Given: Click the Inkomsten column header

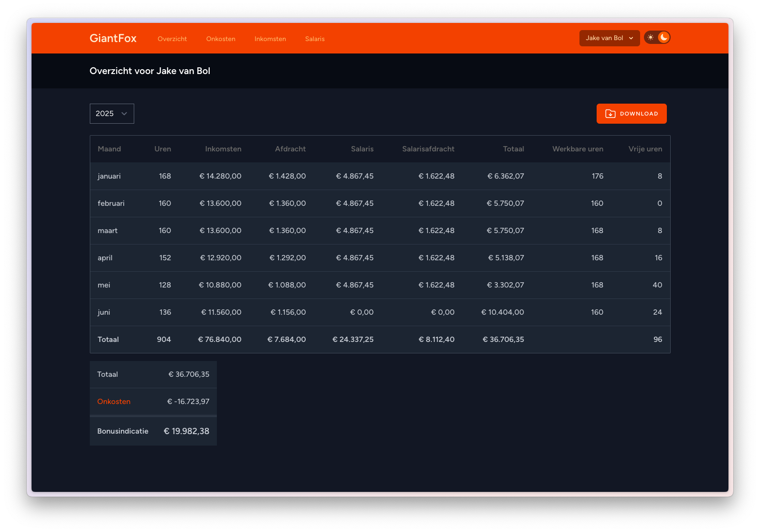Looking at the screenshot, I should (x=223, y=149).
